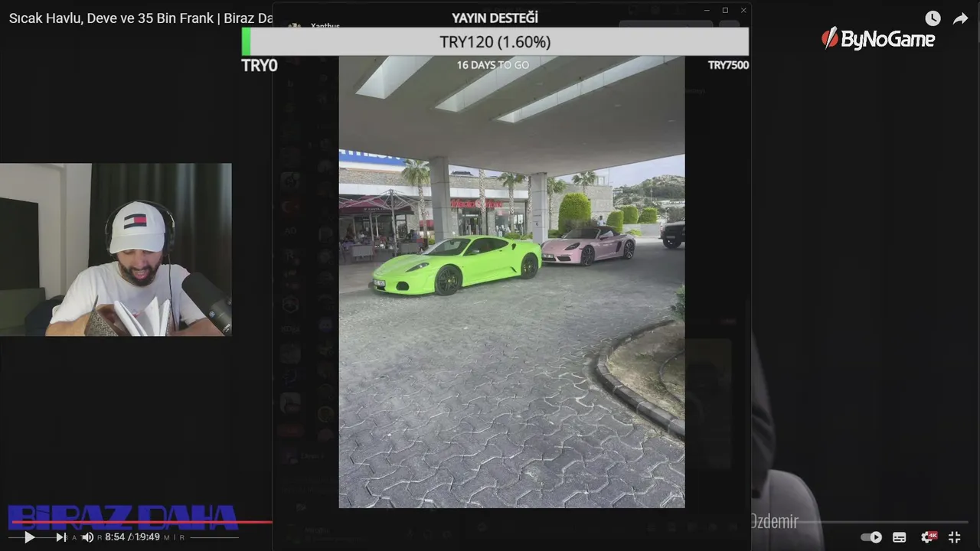Image resolution: width=980 pixels, height=551 pixels.
Task: Exit full screen mode
Action: coord(955,537)
